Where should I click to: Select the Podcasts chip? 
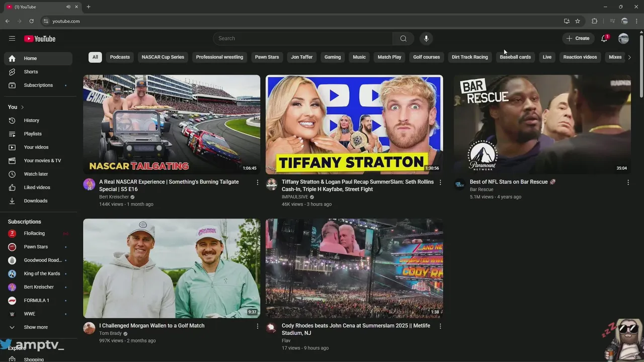pyautogui.click(x=120, y=57)
